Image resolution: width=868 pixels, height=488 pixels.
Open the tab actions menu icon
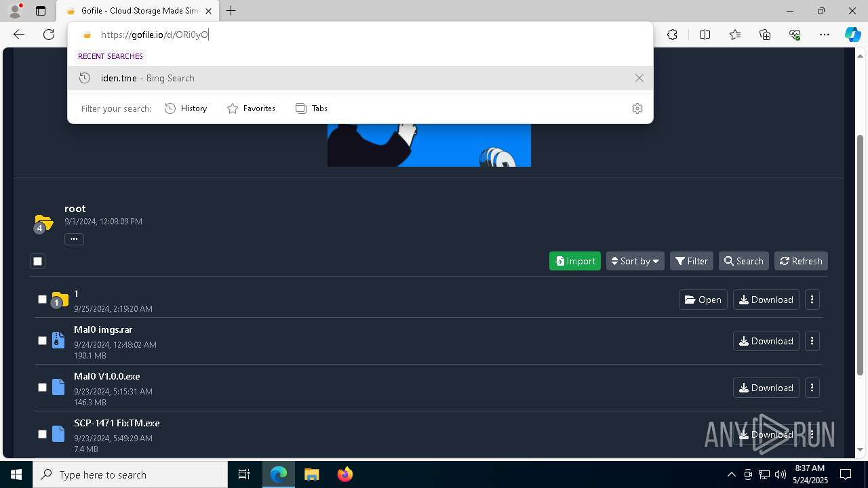click(41, 11)
